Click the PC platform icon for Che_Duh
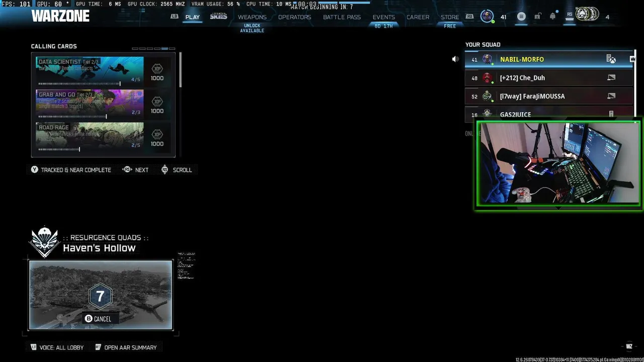The width and height of the screenshot is (644, 362). pyautogui.click(x=611, y=78)
